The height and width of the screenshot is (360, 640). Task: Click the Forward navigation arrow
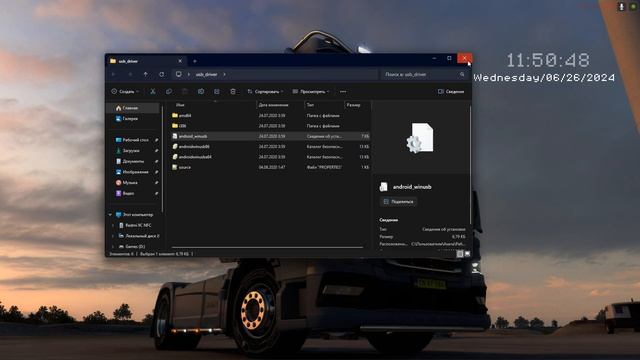coord(130,74)
